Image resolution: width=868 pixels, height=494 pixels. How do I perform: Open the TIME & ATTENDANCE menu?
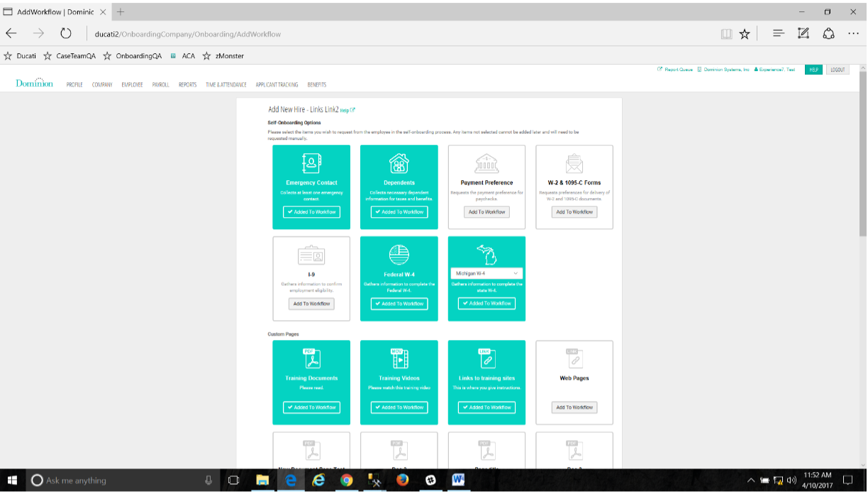[x=226, y=85]
